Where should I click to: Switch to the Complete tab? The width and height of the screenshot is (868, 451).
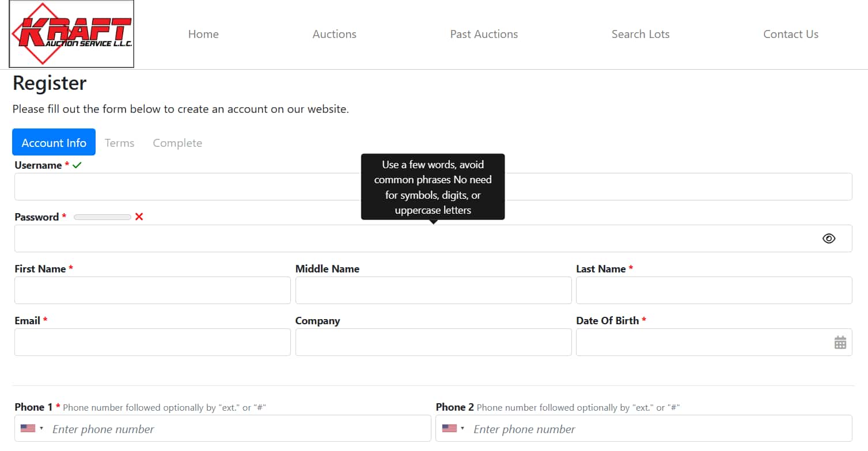[x=177, y=143]
